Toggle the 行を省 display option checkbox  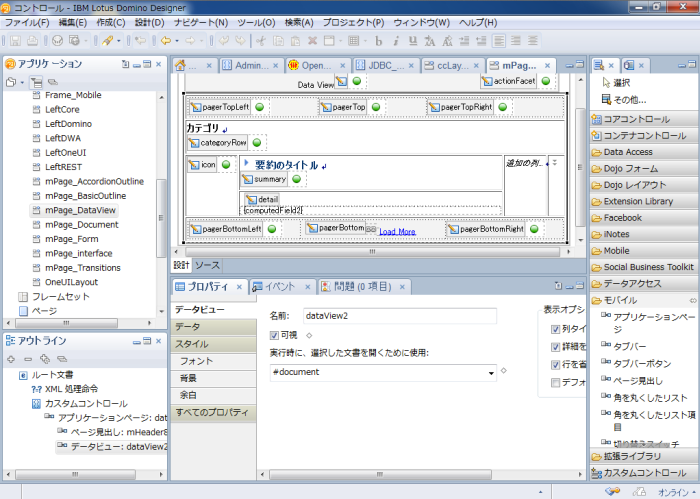pos(555,365)
